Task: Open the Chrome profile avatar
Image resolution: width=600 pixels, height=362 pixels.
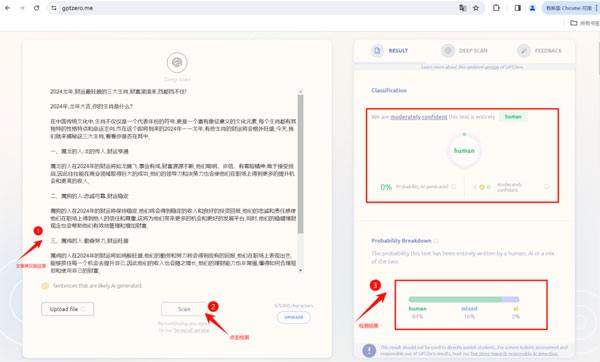Action: click(532, 8)
